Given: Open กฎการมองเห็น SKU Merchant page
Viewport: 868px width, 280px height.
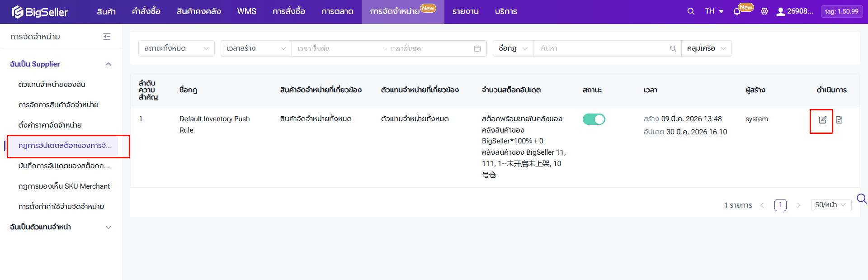Looking at the screenshot, I should pos(64,186).
